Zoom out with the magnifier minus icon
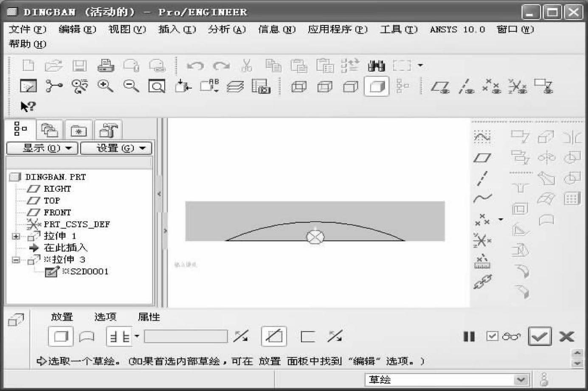 [x=131, y=86]
